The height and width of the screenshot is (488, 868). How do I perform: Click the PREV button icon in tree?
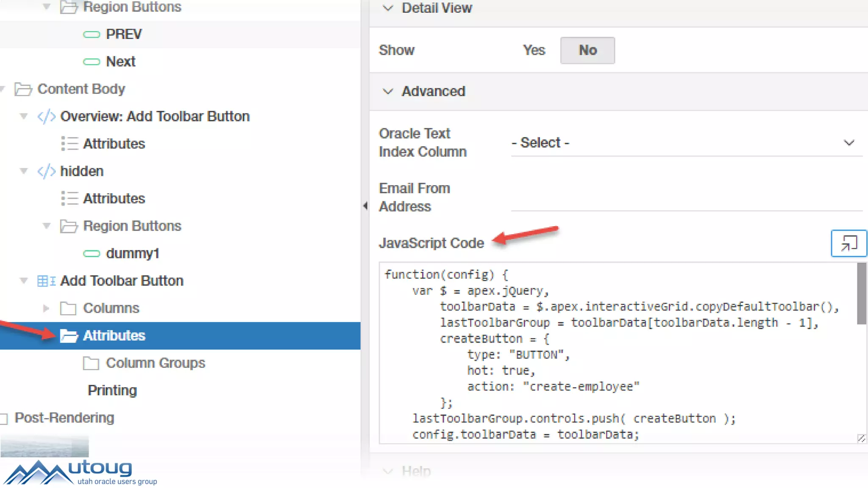[92, 34]
